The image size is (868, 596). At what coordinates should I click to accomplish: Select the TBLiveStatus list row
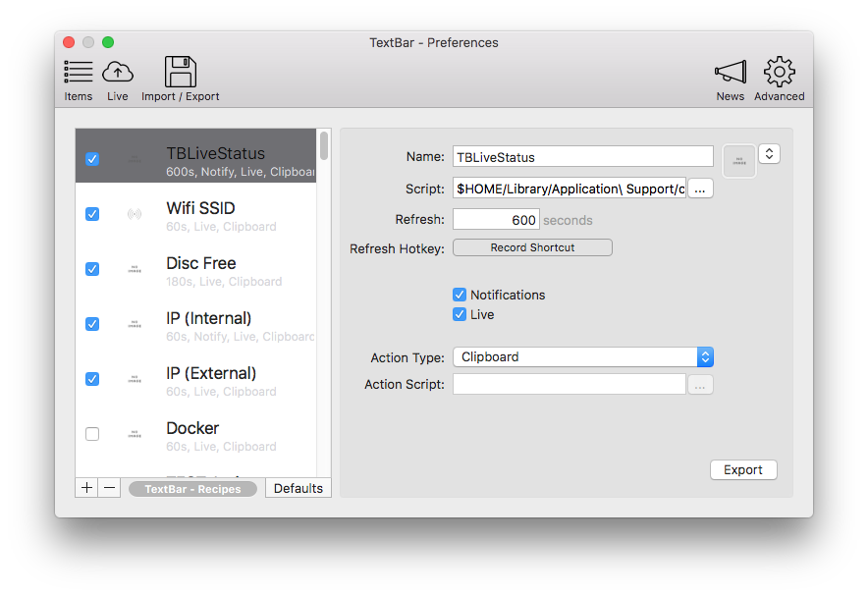196,156
